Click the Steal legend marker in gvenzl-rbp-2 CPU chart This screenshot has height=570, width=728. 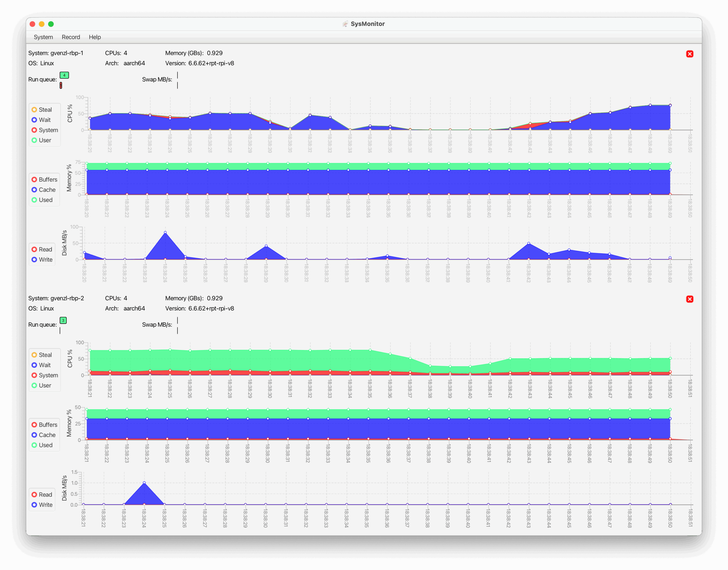(34, 355)
